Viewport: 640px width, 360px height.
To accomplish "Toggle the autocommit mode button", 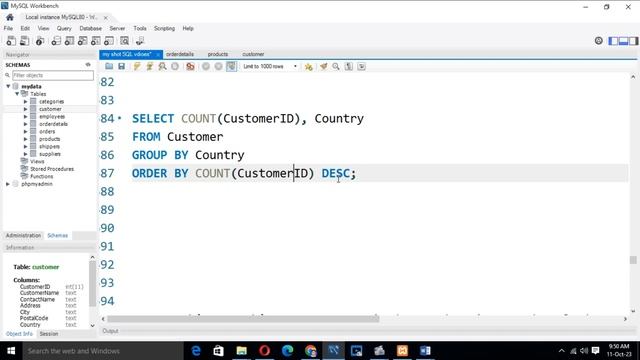I will pos(231,66).
